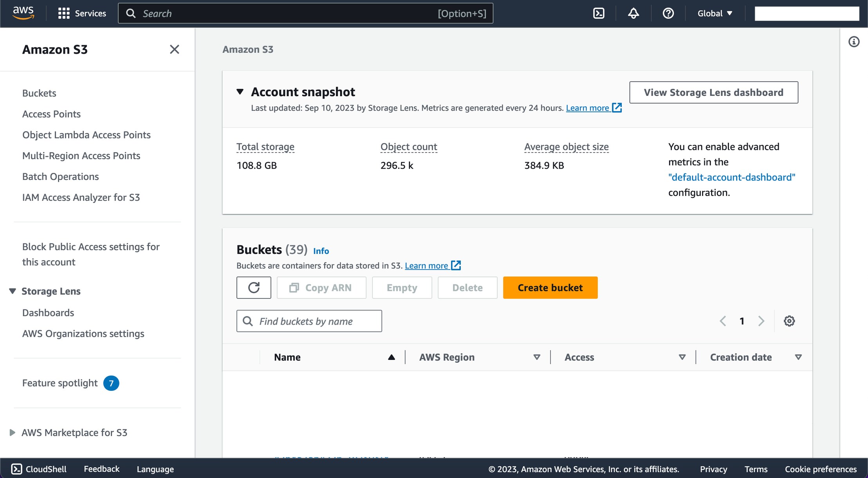The image size is (868, 478).
Task: Go to next page of buckets
Action: click(x=761, y=321)
